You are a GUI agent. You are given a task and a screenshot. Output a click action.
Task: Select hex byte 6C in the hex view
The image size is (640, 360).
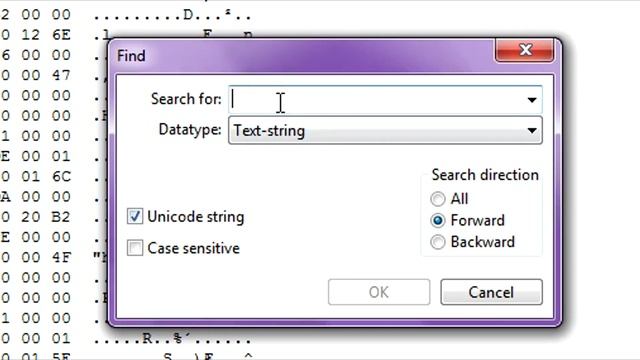[61, 176]
